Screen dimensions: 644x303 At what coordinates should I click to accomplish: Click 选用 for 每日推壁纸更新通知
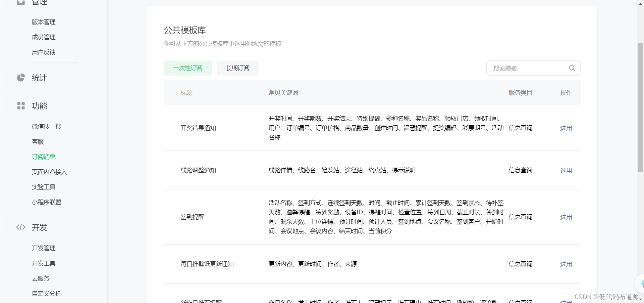pos(566,264)
